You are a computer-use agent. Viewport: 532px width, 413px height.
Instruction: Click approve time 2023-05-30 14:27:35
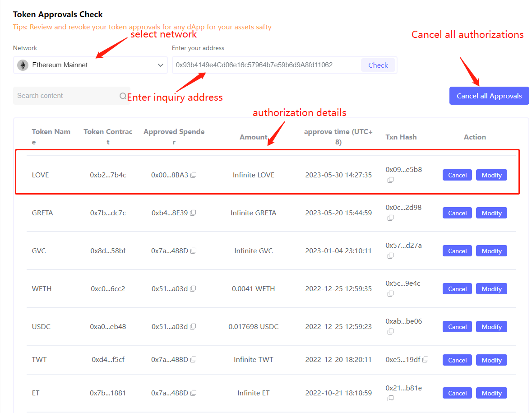(338, 175)
